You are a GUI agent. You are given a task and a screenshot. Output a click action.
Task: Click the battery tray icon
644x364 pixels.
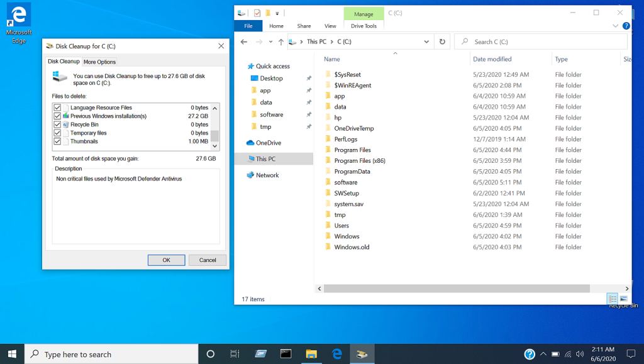click(555, 354)
